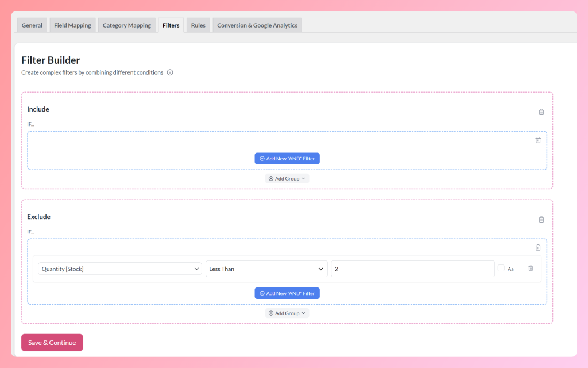
Task: Click the filter value field containing 2
Action: pyautogui.click(x=412, y=269)
